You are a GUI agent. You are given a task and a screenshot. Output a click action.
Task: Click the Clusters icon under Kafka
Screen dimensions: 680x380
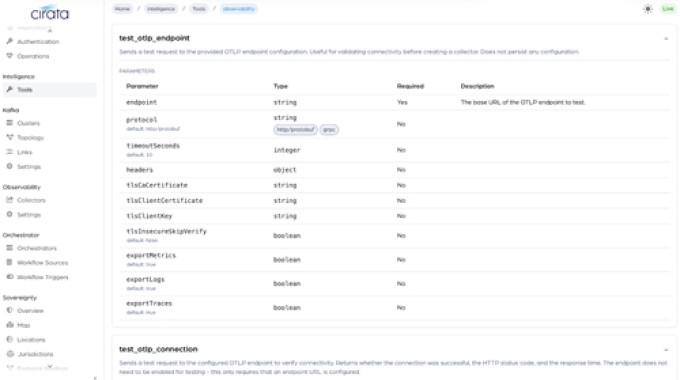pyautogui.click(x=10, y=123)
